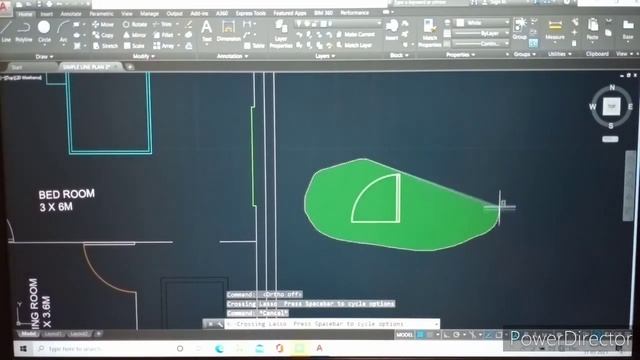The image size is (640, 360).
Task: Click the Rotate tool
Action: tap(135, 24)
